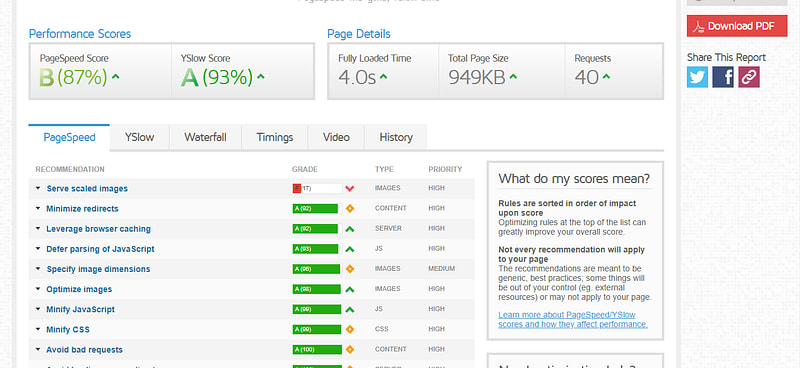Viewport: 800px width, 368px height.
Task: Click the TYPE column header
Action: click(384, 169)
